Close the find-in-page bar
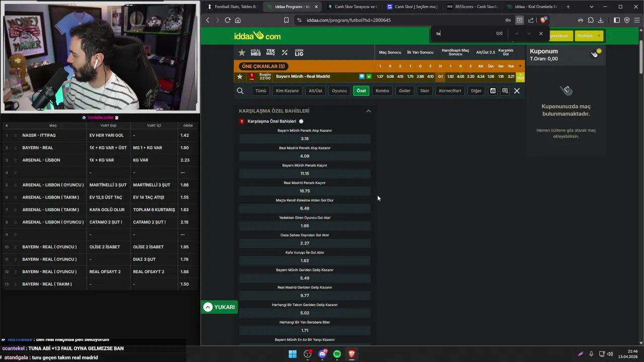The width and height of the screenshot is (644, 362). tap(541, 34)
